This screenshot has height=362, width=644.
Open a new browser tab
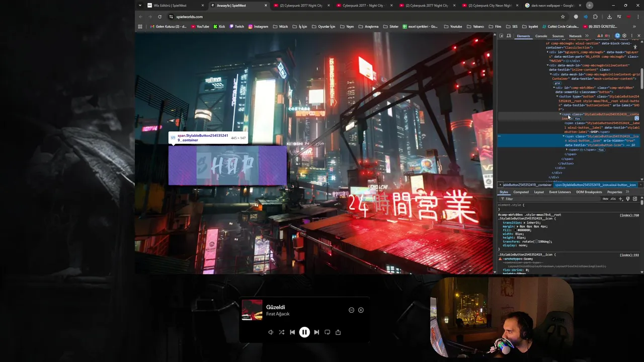click(589, 6)
